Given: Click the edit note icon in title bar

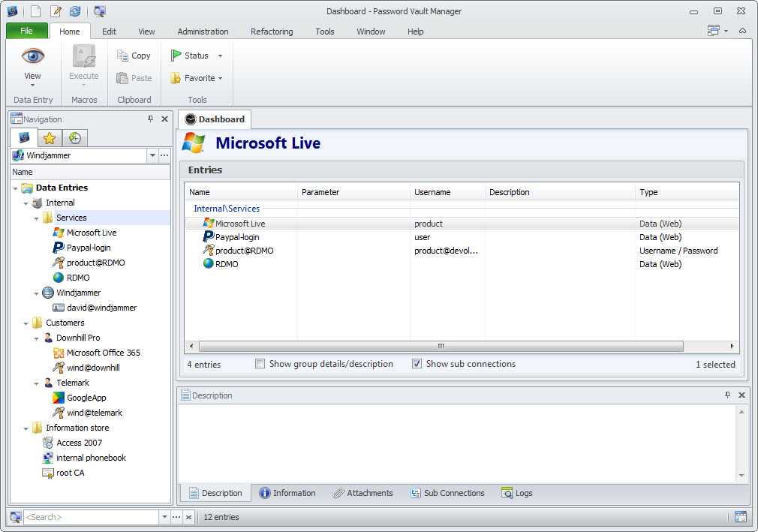Looking at the screenshot, I should 56,11.
